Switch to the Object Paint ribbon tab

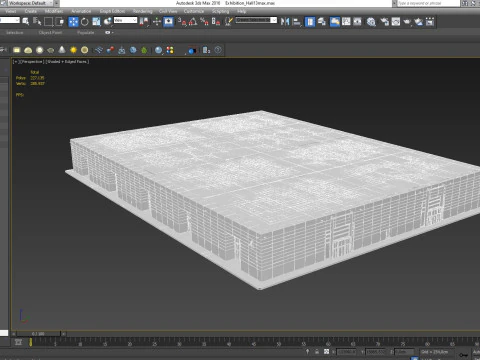tap(50, 33)
